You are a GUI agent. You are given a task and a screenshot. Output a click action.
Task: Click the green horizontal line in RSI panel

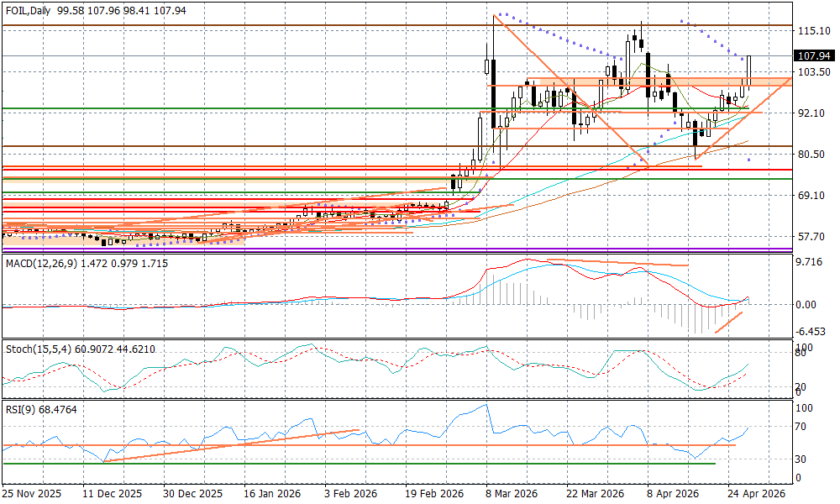(336, 463)
